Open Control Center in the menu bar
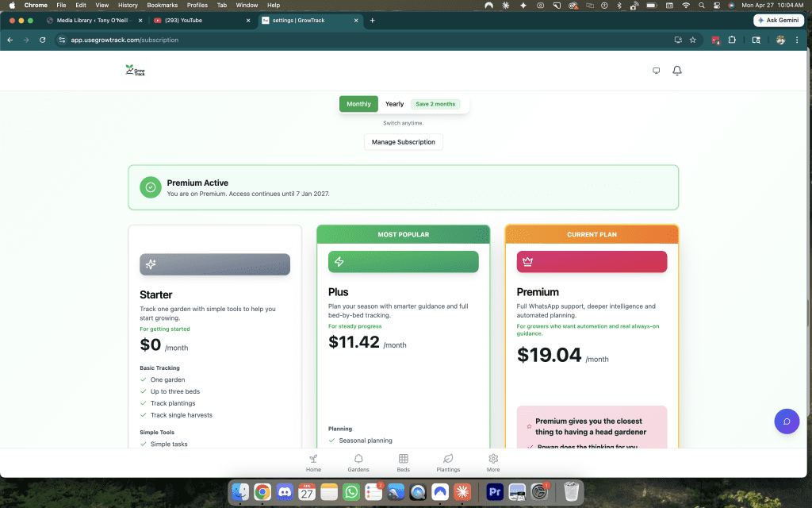This screenshot has height=508, width=812. point(717,6)
